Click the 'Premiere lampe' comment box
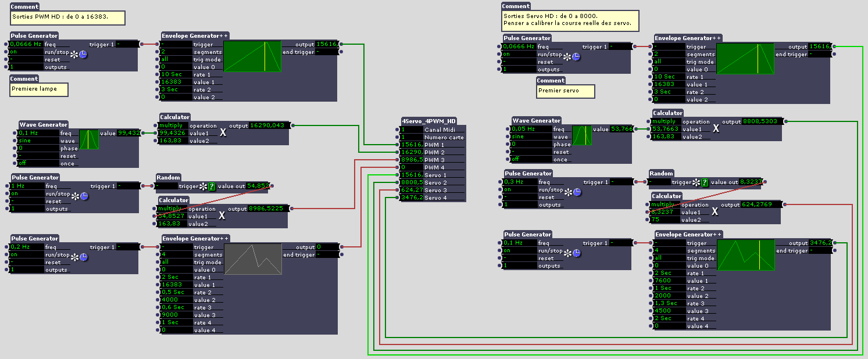This screenshot has width=868, height=359. 38,89
